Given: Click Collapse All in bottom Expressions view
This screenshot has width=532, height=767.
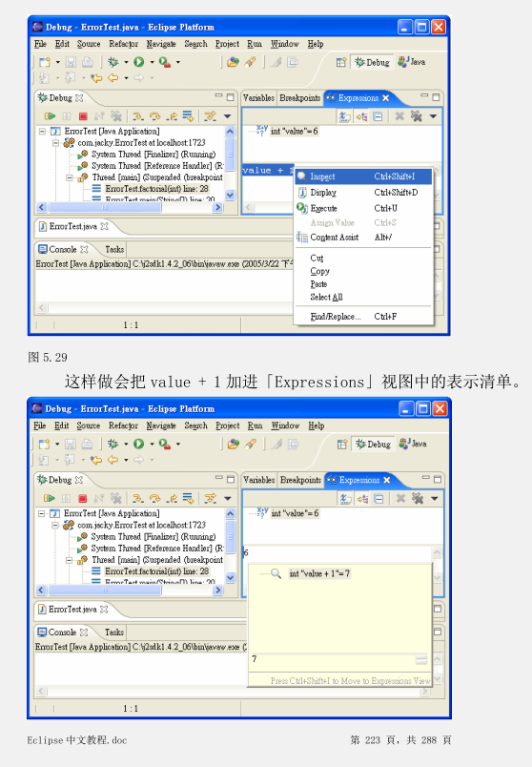Looking at the screenshot, I should pos(379,498).
